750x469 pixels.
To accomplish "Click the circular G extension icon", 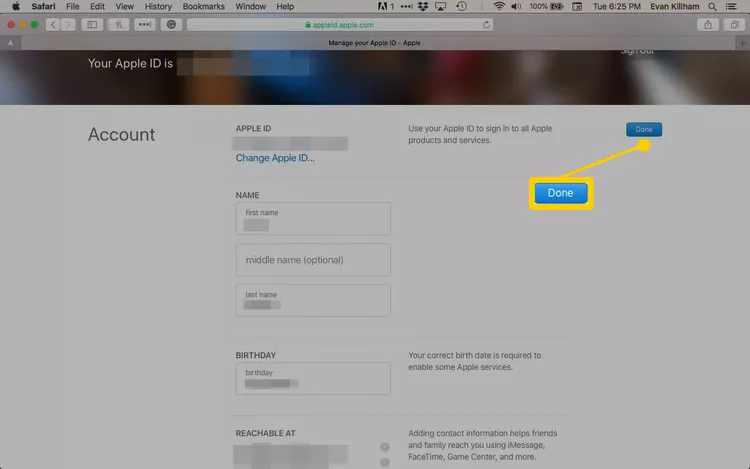I will coord(171,24).
